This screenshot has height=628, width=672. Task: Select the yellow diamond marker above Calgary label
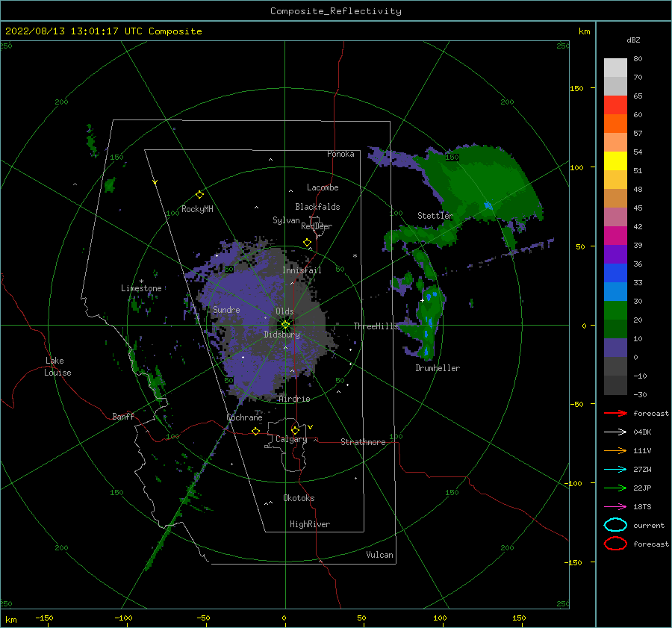click(295, 430)
